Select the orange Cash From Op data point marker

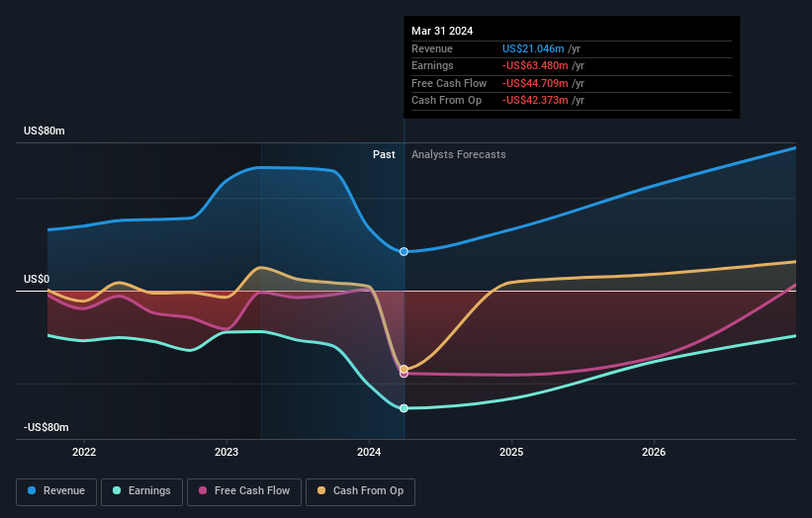click(404, 369)
